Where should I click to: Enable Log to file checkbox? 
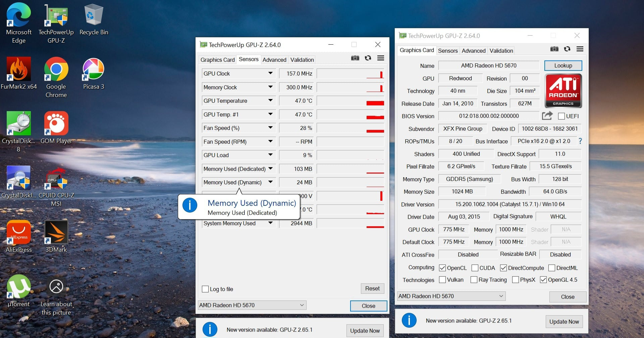205,289
